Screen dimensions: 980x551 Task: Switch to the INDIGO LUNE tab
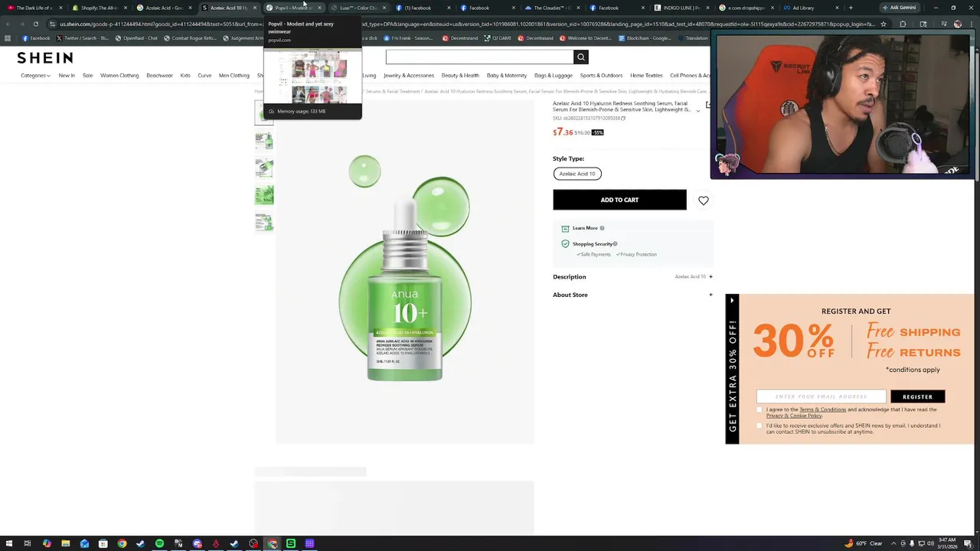pos(681,8)
